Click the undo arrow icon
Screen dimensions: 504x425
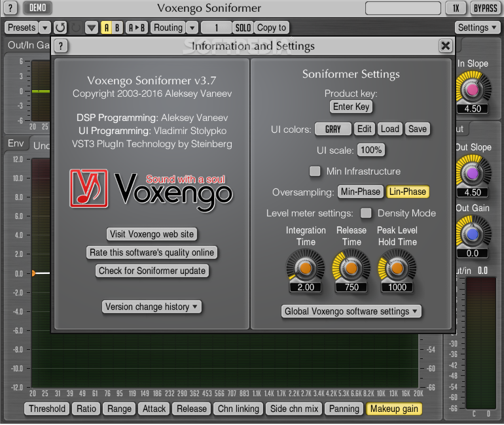60,27
